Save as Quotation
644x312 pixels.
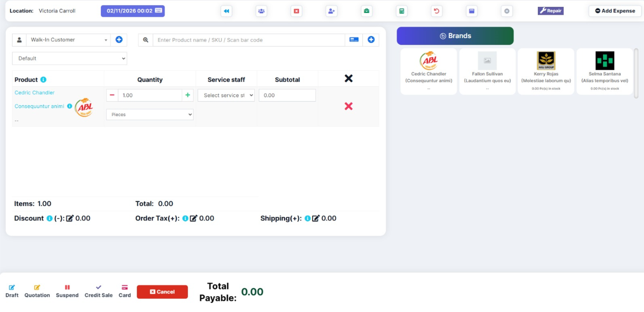pyautogui.click(x=37, y=291)
